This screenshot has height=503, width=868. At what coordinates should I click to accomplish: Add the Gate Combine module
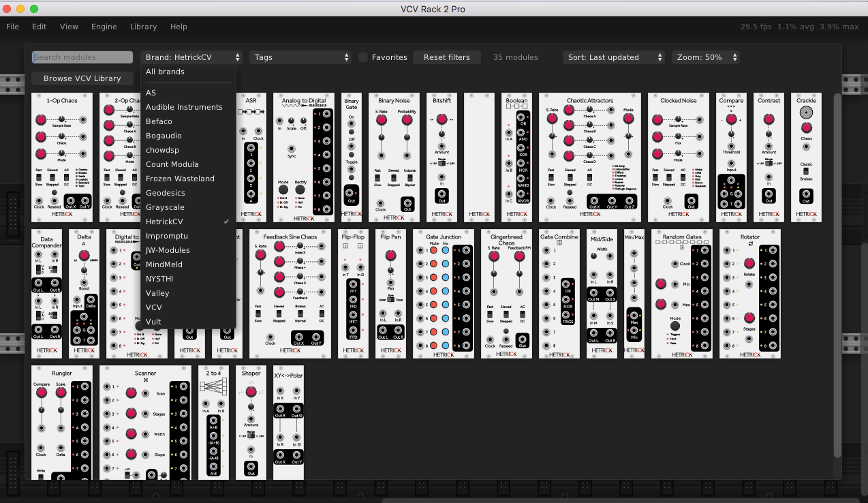pos(559,294)
